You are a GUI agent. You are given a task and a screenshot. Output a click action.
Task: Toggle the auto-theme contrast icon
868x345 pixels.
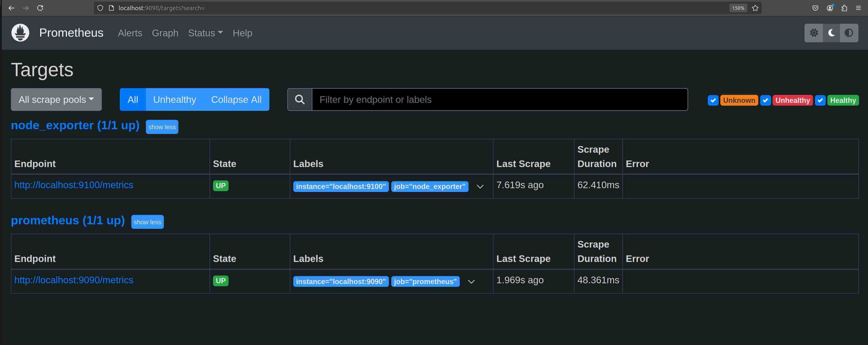[x=848, y=33]
